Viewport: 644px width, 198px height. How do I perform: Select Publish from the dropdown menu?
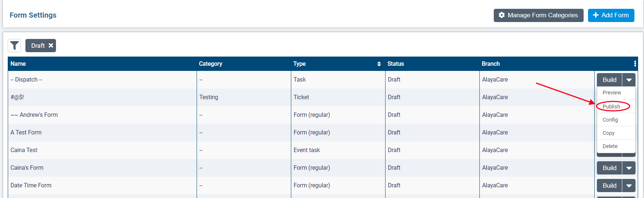tap(616, 107)
